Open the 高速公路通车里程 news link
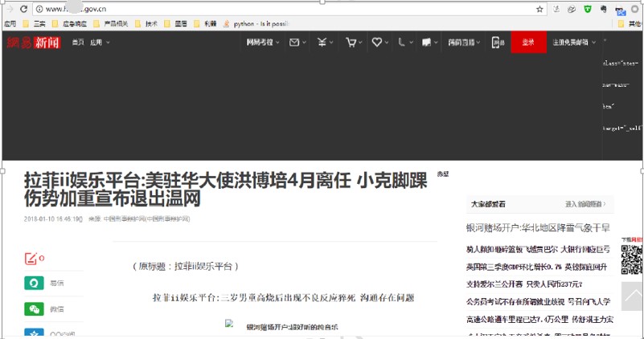 point(539,319)
